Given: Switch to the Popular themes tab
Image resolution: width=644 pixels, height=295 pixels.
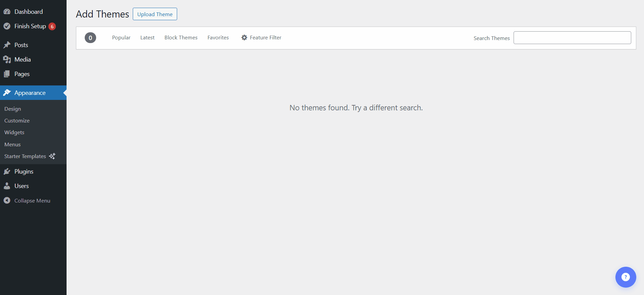Looking at the screenshot, I should pyautogui.click(x=121, y=38).
